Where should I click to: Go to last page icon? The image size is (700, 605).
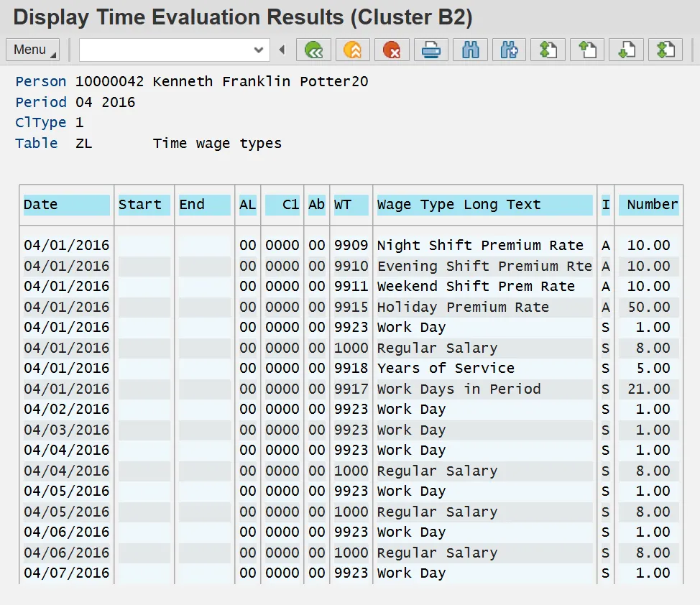pyautogui.click(x=665, y=50)
